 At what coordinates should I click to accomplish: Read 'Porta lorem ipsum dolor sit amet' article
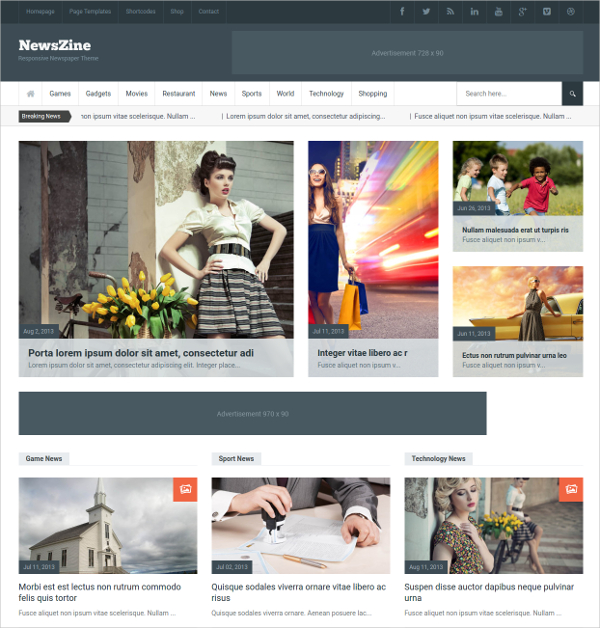click(x=141, y=353)
